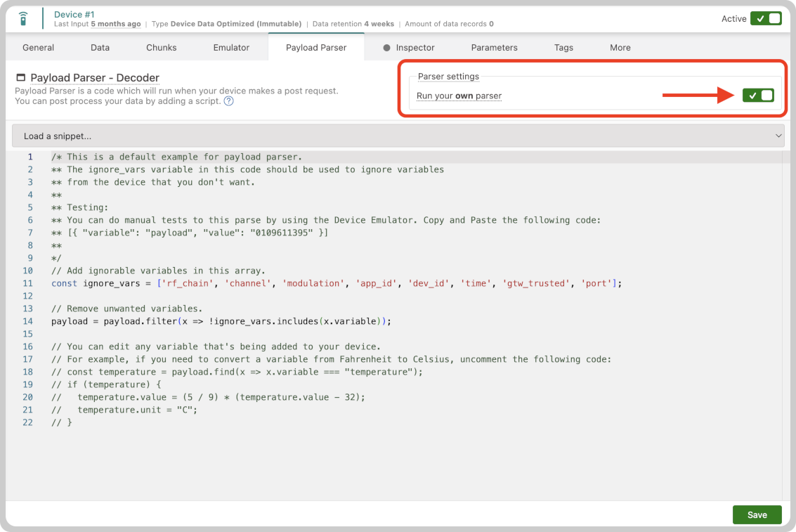
Task: Click the 'Data retention 4 weeks' text
Action: [x=353, y=24]
